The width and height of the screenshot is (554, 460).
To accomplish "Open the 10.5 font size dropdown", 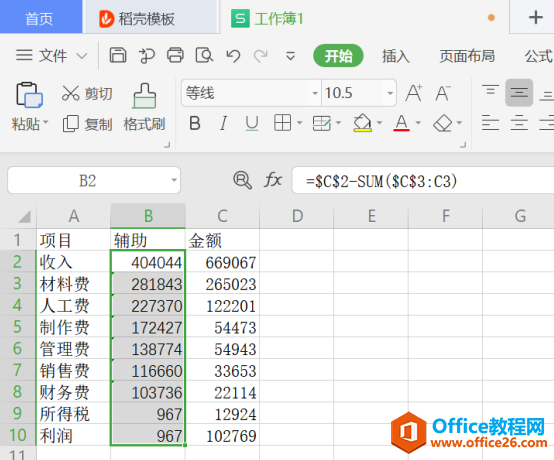I will [390, 93].
